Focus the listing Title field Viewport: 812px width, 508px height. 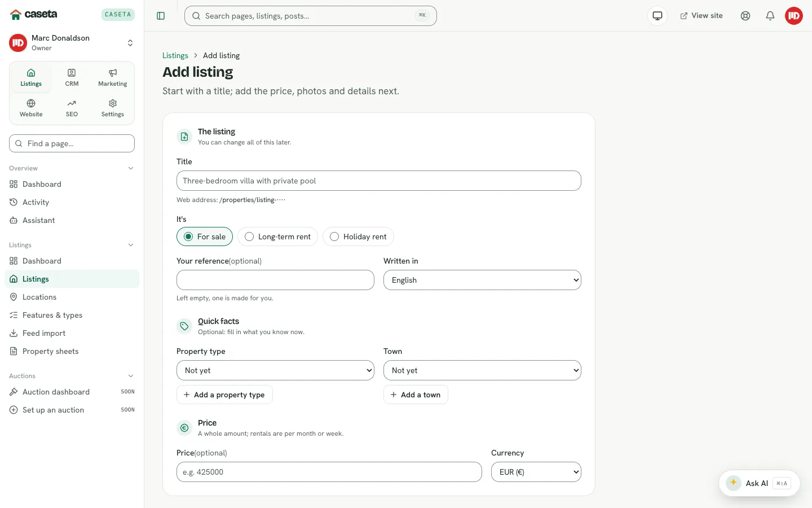point(379,181)
